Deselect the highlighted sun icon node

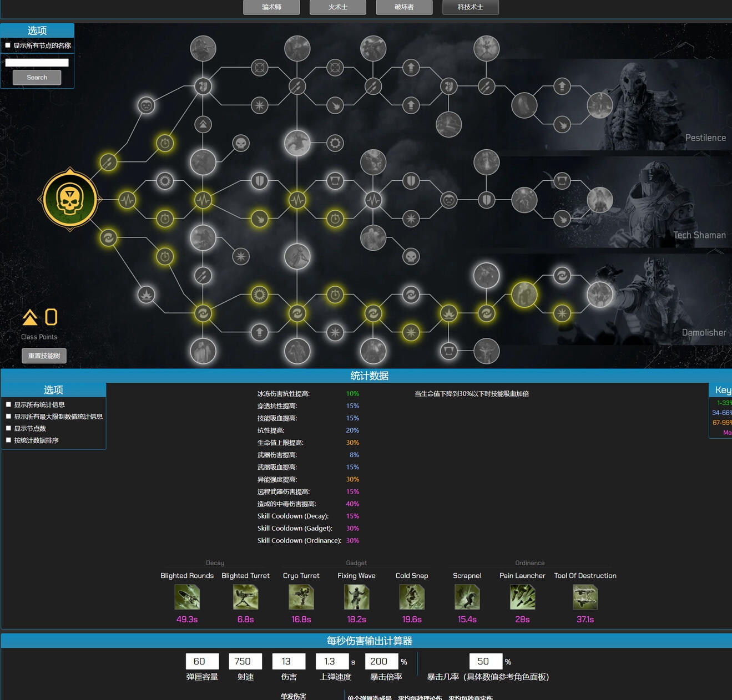(x=259, y=295)
